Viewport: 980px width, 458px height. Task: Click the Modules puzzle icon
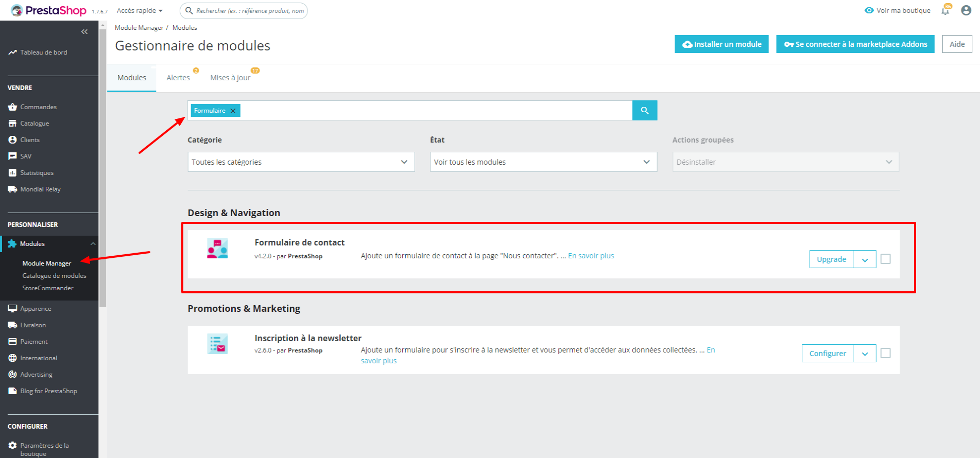[x=12, y=244]
